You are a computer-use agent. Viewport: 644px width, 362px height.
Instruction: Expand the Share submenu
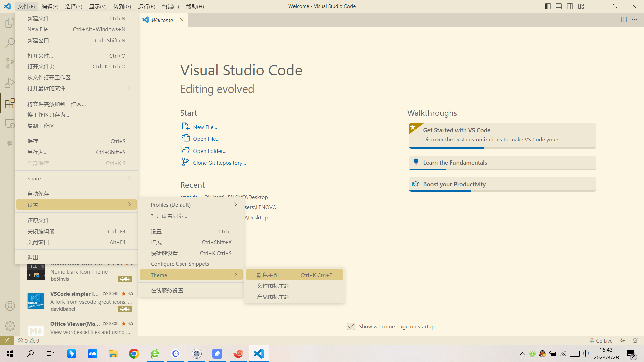[x=76, y=178]
